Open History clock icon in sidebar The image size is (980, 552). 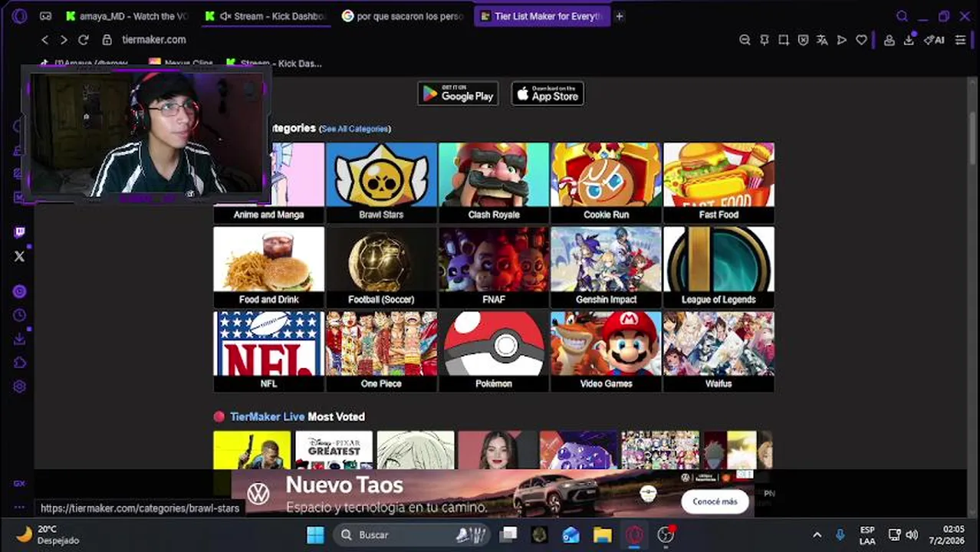pyautogui.click(x=20, y=315)
